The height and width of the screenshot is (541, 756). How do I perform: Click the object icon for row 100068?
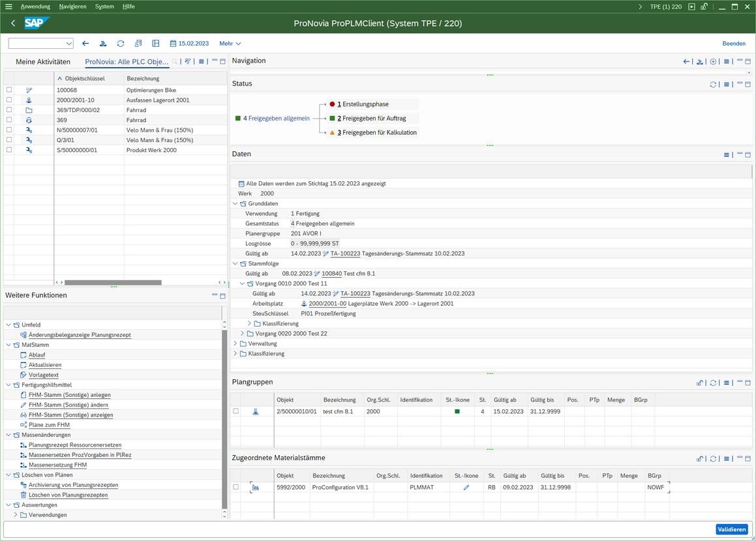click(29, 90)
